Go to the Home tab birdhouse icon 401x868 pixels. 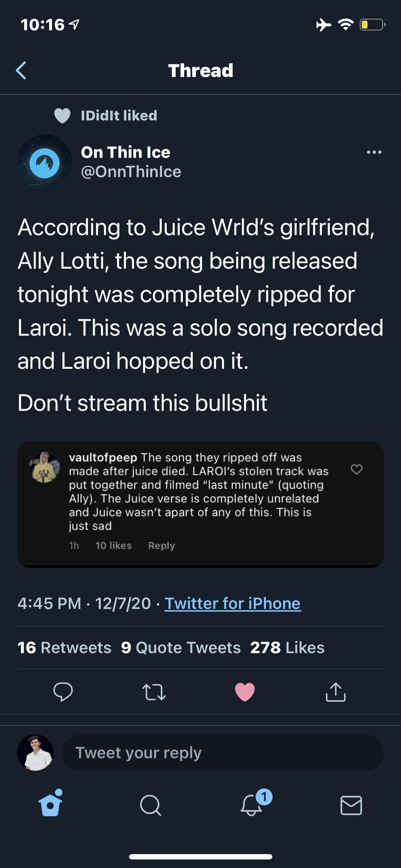50,803
